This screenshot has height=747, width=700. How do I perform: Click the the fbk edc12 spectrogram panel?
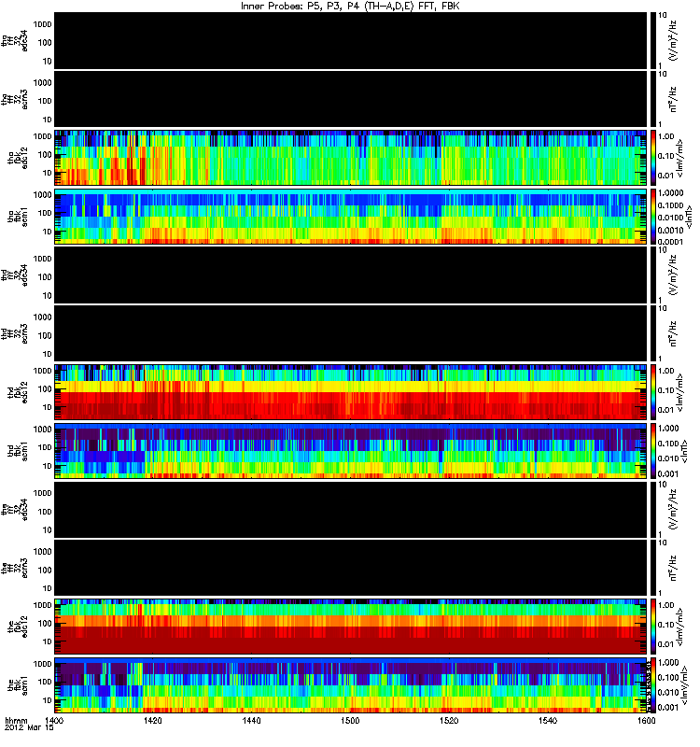click(x=350, y=627)
